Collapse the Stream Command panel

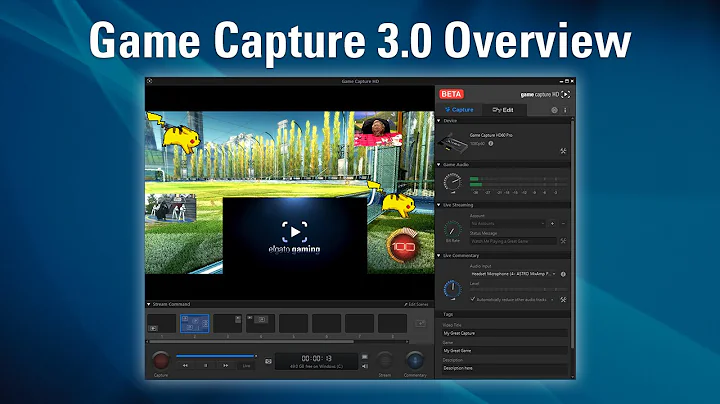[149, 304]
